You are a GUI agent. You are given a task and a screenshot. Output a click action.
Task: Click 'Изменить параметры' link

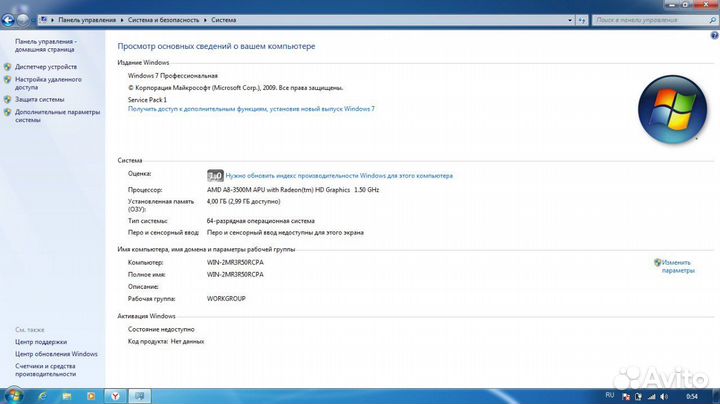(677, 266)
